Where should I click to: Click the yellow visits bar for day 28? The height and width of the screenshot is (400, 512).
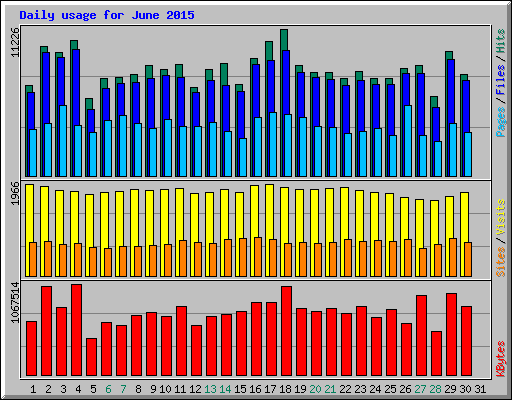click(x=435, y=222)
